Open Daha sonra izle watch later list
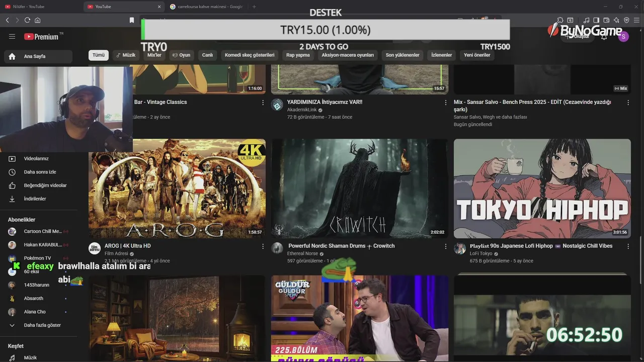644x362 pixels. [40, 172]
